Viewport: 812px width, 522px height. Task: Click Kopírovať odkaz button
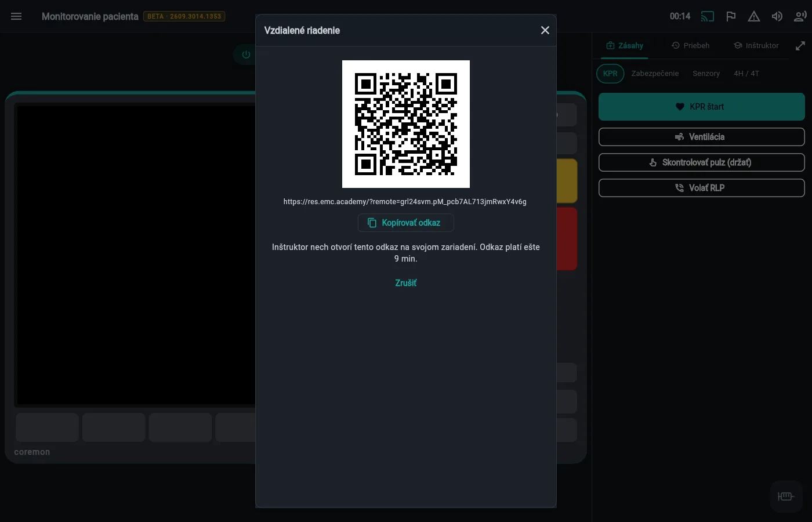click(x=405, y=223)
